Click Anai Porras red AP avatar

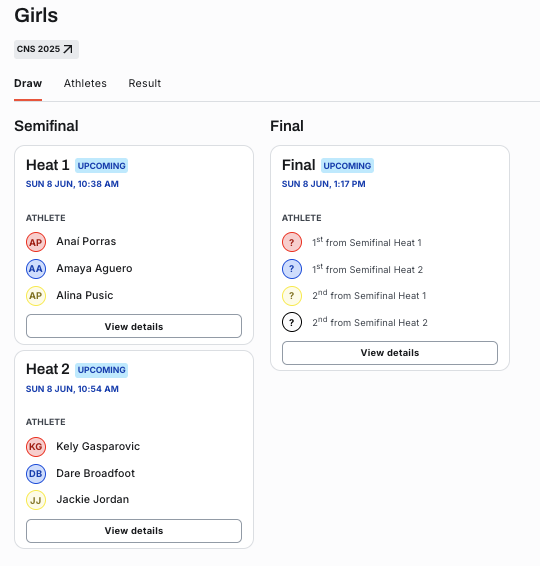36,242
